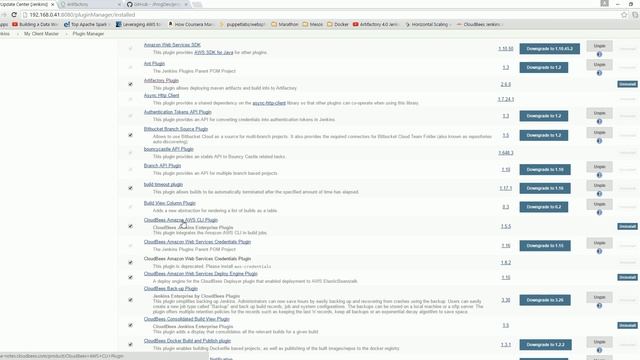The height and width of the screenshot is (360, 640).
Task: Toggle CloudBees Amazon AWS CLI Plugin checkbox
Action: 131,226
